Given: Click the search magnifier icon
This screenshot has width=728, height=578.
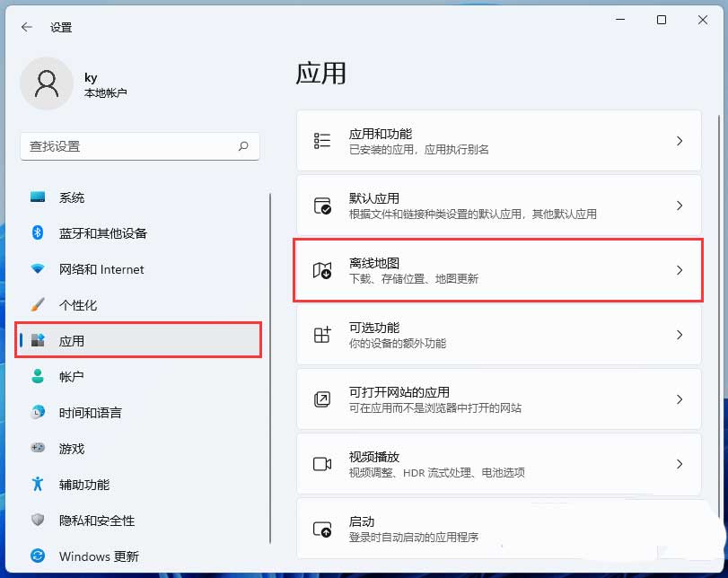Looking at the screenshot, I should pos(243,146).
